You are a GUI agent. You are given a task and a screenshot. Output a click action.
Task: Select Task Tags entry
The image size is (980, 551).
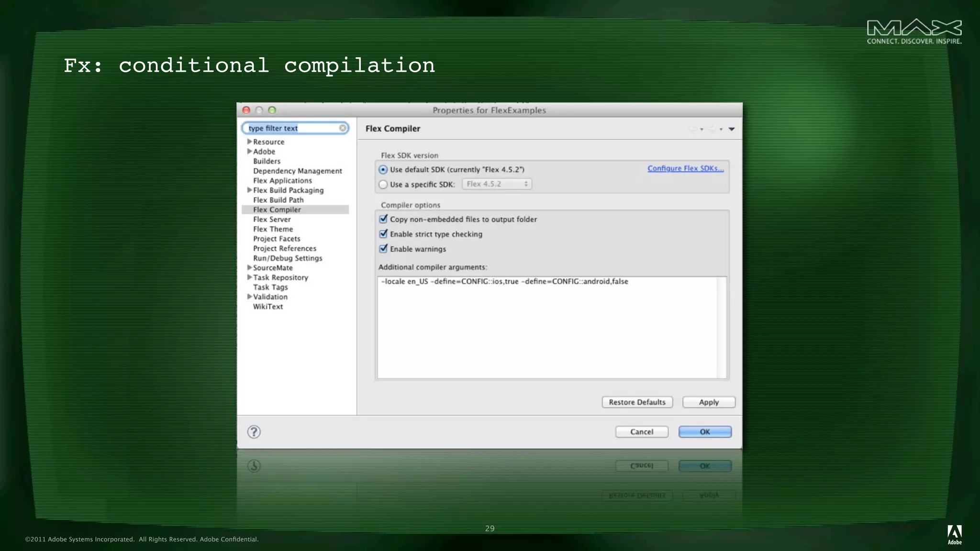[270, 287]
